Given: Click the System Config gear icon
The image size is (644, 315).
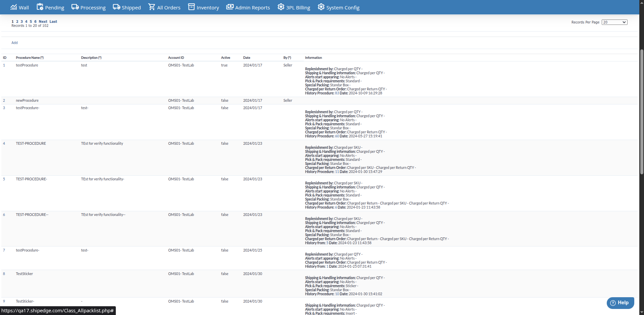Looking at the screenshot, I should (321, 7).
